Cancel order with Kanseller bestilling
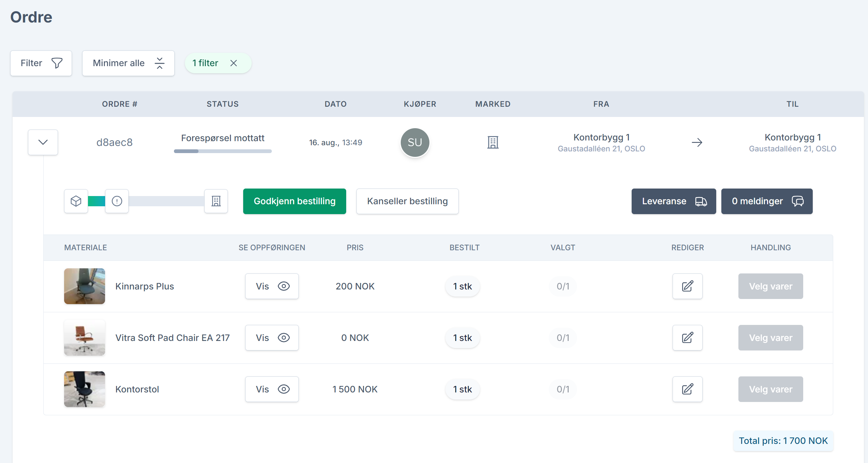This screenshot has width=868, height=463. (x=407, y=201)
